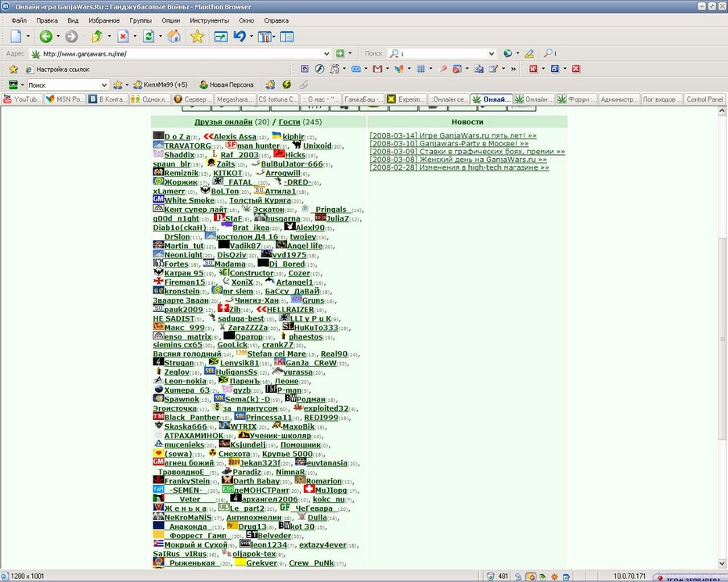
Task: Click the Home toolbar icon
Action: point(174,37)
